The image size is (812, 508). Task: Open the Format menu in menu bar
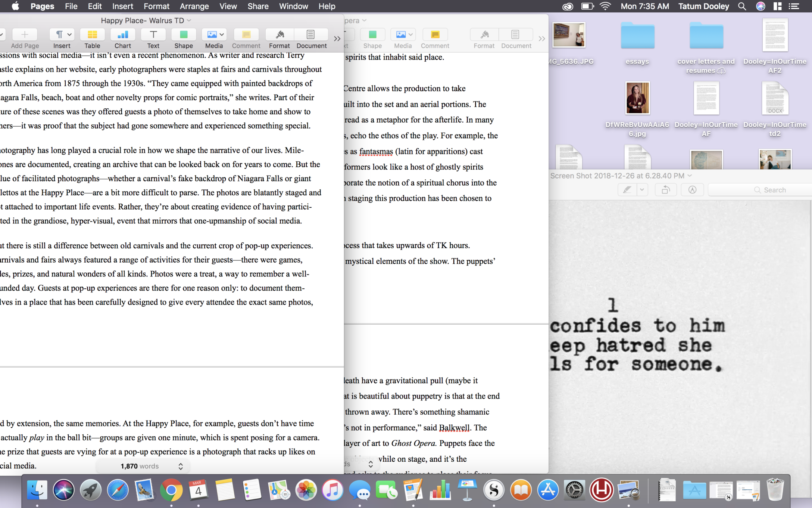[x=156, y=6]
